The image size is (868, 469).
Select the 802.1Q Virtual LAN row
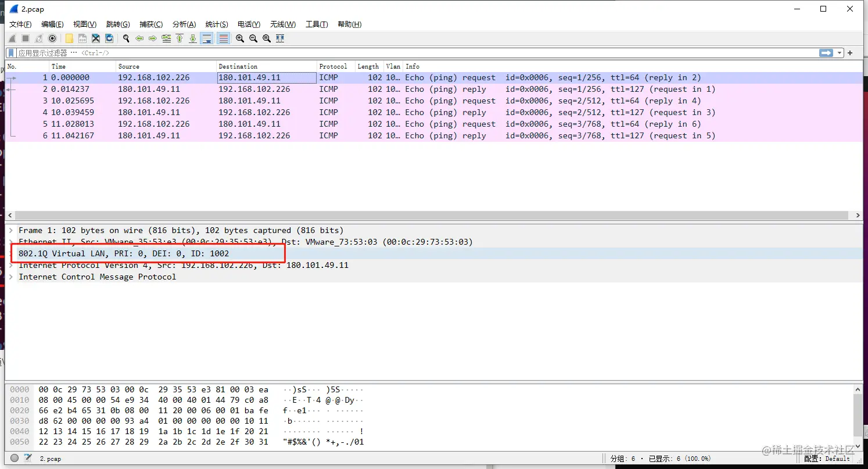(434, 253)
